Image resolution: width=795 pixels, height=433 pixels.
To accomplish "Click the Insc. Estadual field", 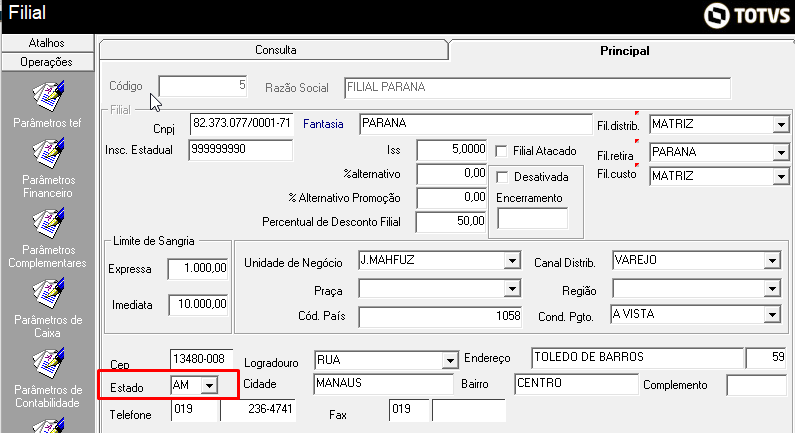I will [240, 150].
